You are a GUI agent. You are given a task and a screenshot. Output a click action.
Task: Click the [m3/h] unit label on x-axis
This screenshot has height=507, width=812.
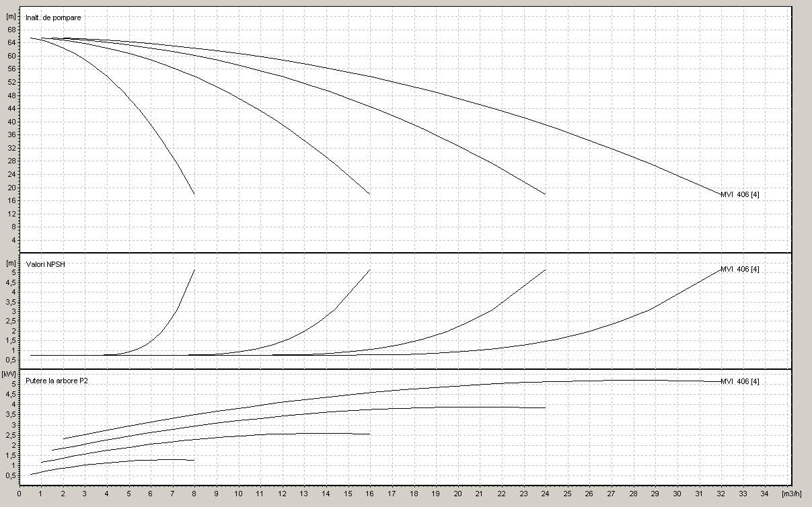tap(792, 494)
